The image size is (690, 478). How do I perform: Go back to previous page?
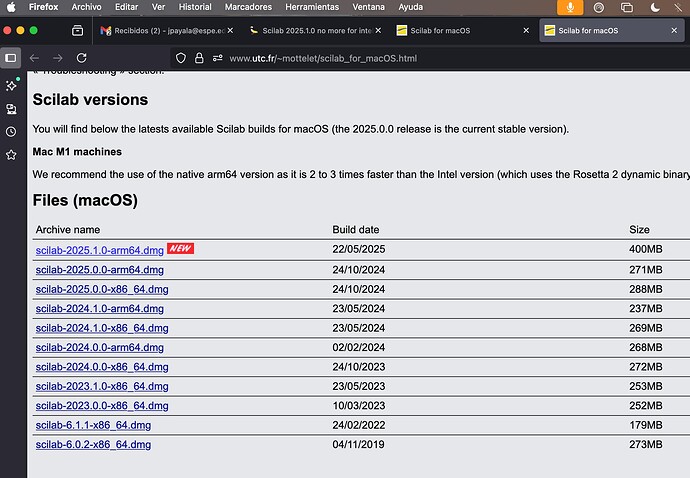tap(34, 58)
